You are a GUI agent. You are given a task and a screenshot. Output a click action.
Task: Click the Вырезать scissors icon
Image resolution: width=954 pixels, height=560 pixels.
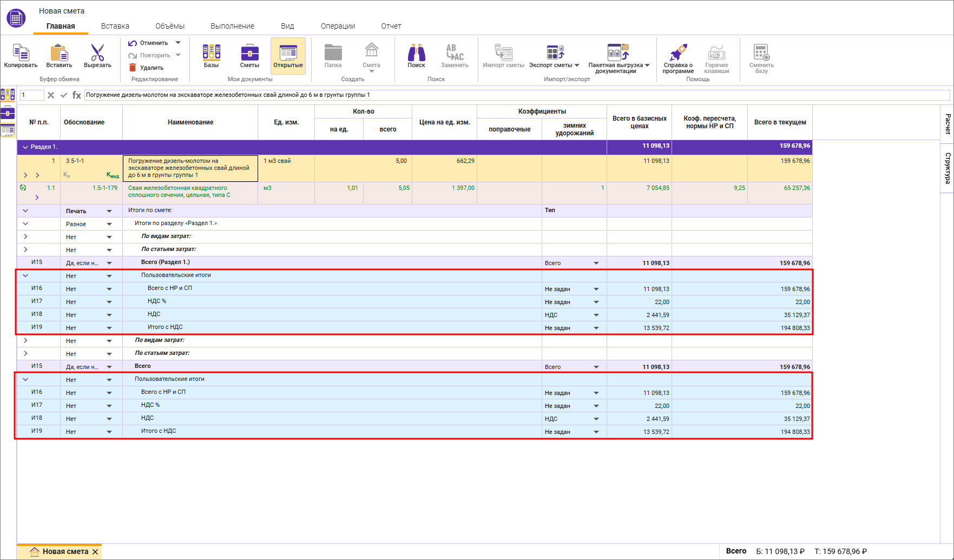point(97,53)
